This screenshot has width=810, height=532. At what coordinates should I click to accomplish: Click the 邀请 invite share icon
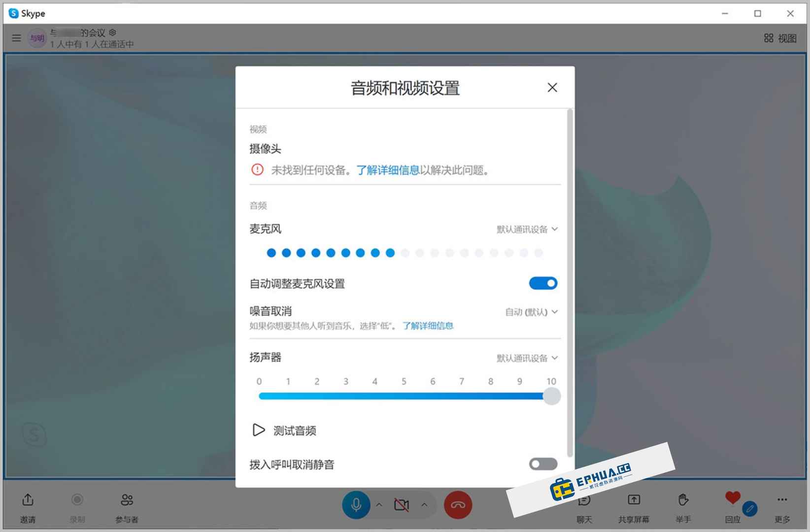[28, 500]
